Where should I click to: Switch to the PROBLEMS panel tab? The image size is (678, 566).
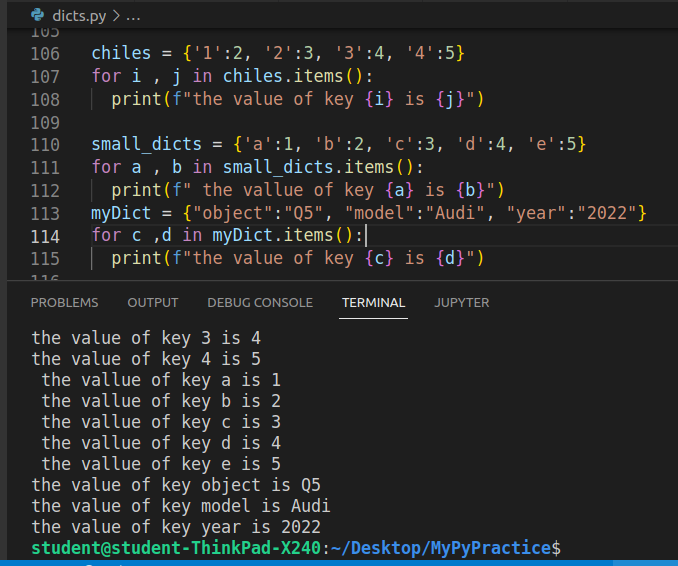(x=64, y=303)
